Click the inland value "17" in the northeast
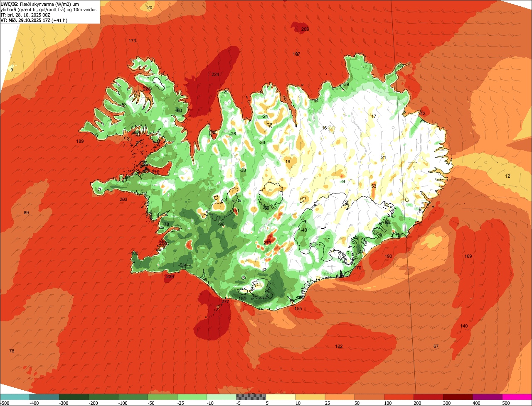Image resolution: width=532 pixels, height=406 pixels. pos(374,116)
